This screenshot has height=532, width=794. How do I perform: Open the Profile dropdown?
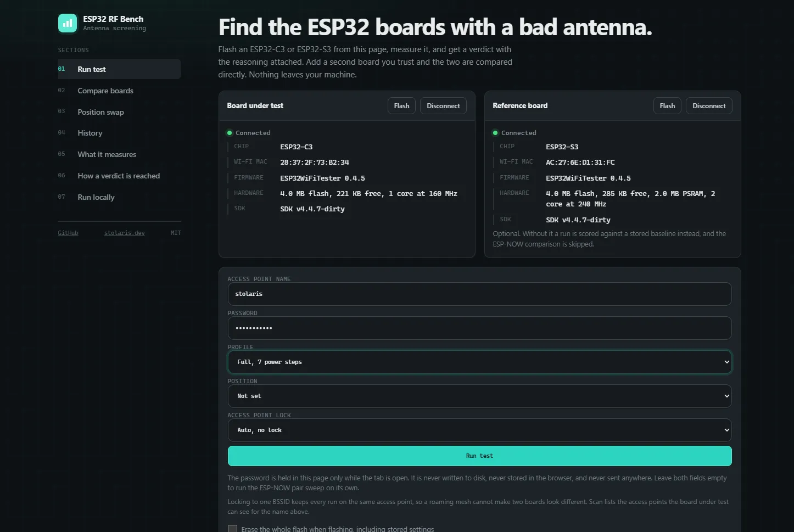click(x=479, y=362)
